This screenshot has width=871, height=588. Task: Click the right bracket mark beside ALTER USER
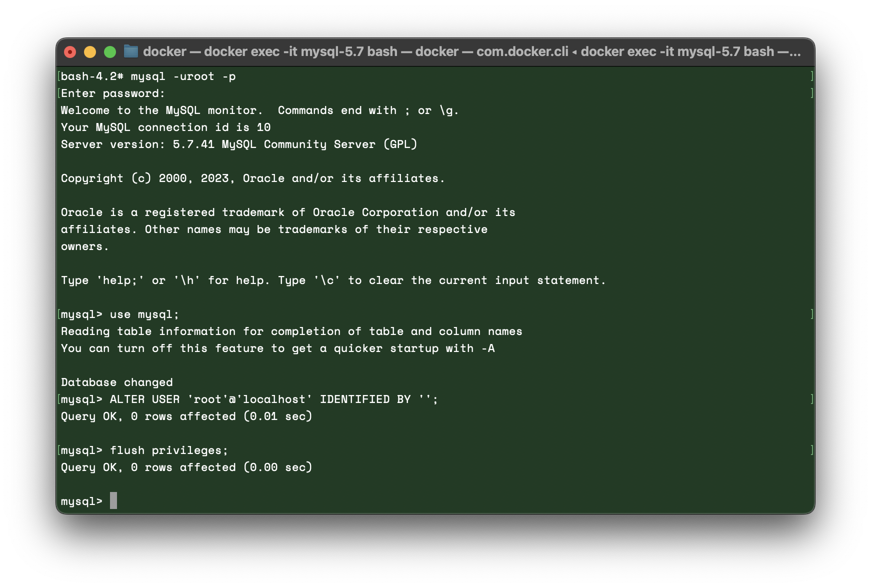pyautogui.click(x=812, y=399)
